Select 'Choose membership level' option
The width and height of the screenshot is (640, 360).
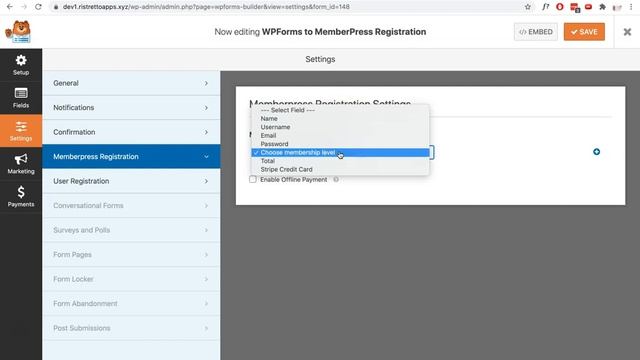point(340,152)
